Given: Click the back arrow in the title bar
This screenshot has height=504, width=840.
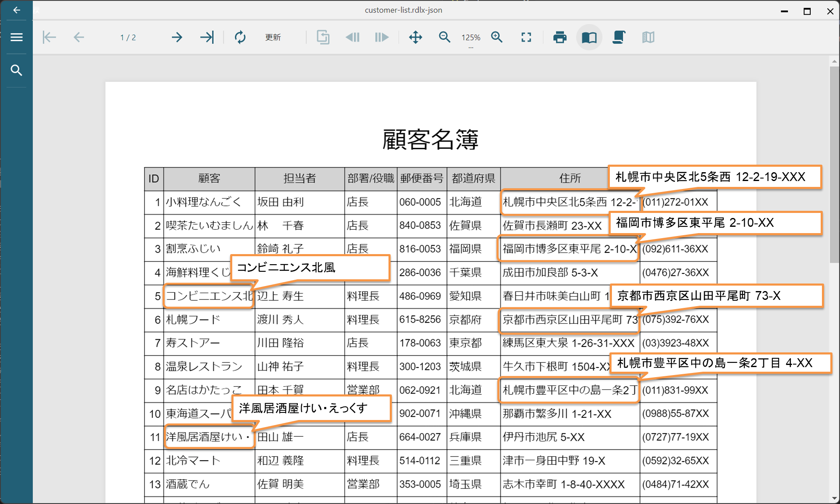Looking at the screenshot, I should (16, 10).
